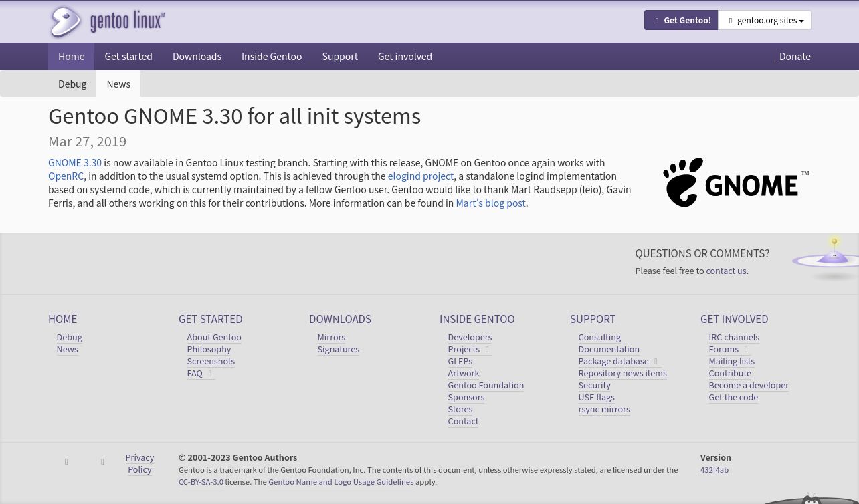Click the contact us link
Viewport: 859px width, 504px height.
[x=726, y=271]
